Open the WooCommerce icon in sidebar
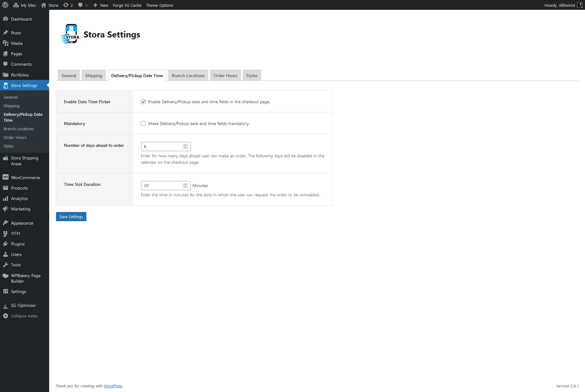 coord(6,177)
